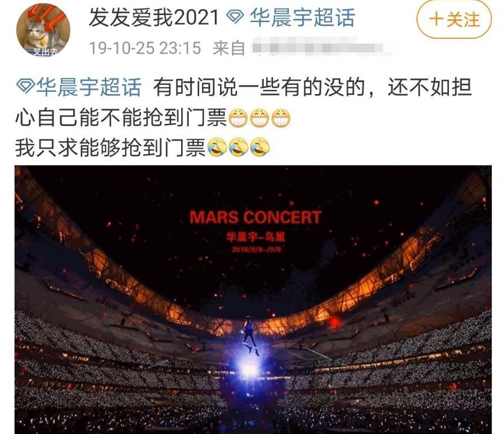
Task: Click the middle laughing-crying emoji
Action: [x=238, y=148]
